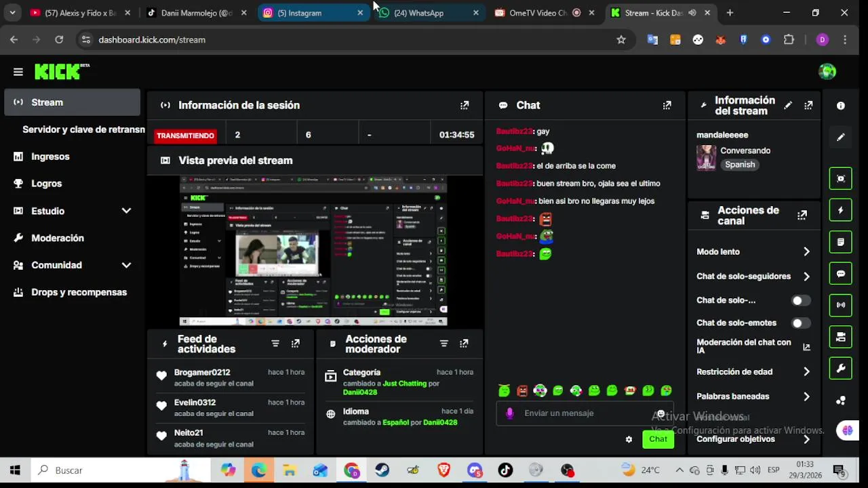Switch to the WhatsApp browser tab

tap(429, 13)
